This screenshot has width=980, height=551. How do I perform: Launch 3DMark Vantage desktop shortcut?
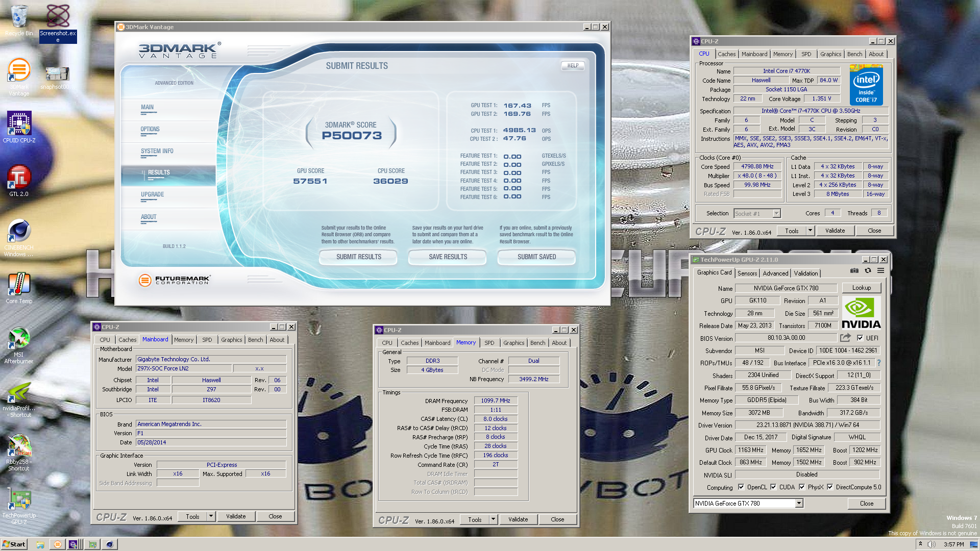tap(19, 77)
